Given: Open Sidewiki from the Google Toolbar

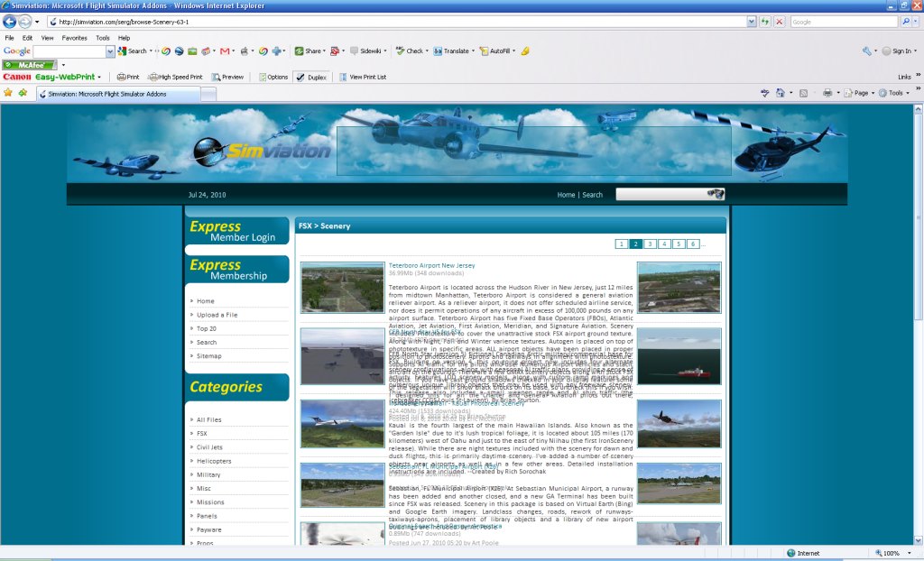Looking at the screenshot, I should tap(366, 51).
